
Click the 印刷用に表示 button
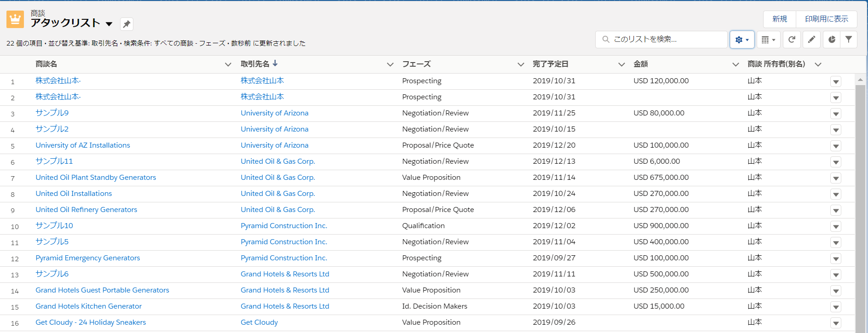click(827, 19)
